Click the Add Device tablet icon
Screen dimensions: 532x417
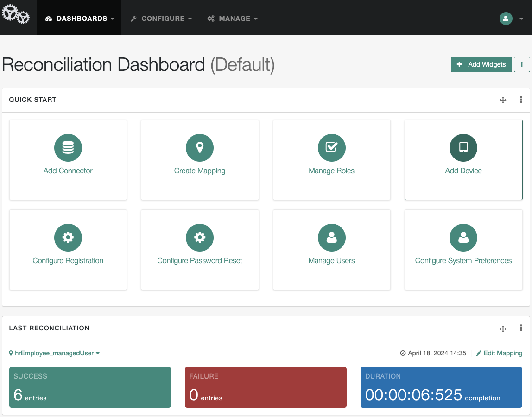click(x=463, y=148)
